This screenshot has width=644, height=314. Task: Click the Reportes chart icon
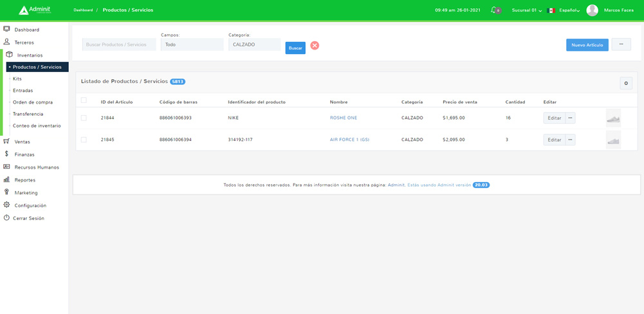click(x=6, y=180)
